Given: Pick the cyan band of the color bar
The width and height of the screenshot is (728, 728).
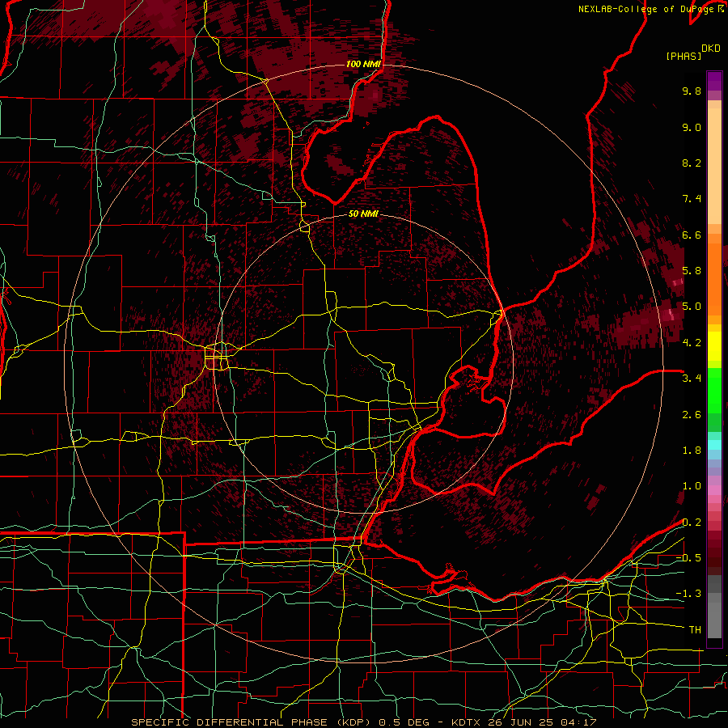Looking at the screenshot, I should [714, 445].
